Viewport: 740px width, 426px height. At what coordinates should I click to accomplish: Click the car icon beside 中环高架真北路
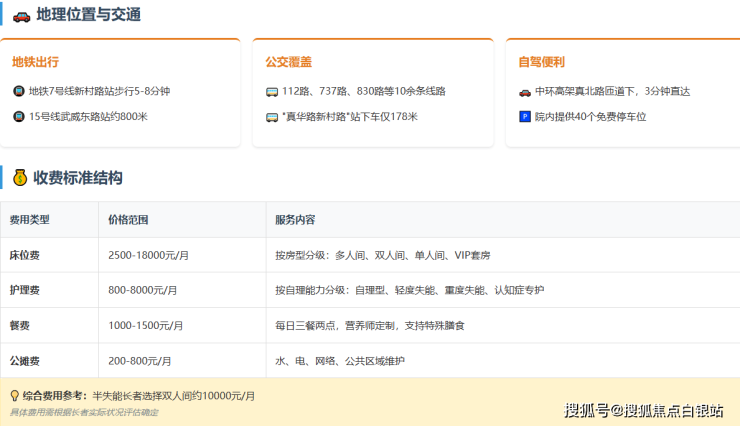point(525,92)
